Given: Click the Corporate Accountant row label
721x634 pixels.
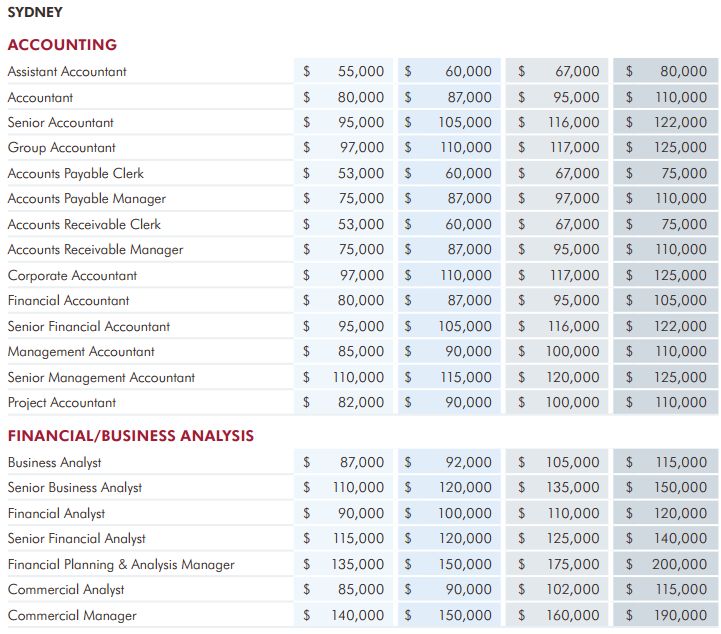Looking at the screenshot, I should 72,275.
